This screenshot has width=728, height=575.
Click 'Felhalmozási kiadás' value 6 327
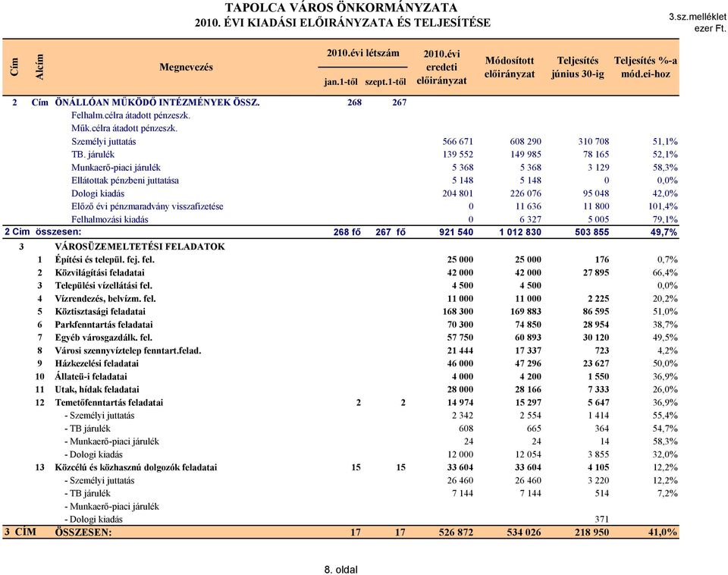pyautogui.click(x=530, y=219)
